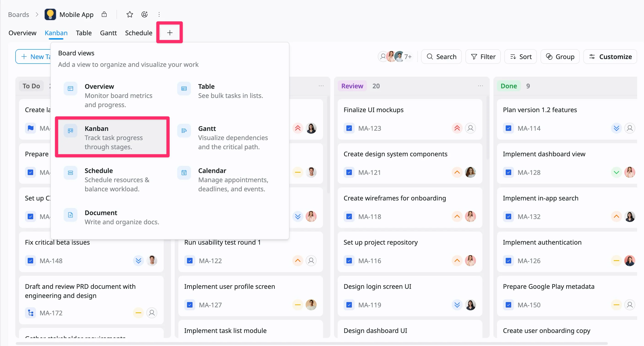The width and height of the screenshot is (644, 346).
Task: Click the Review status label
Action: [x=352, y=86]
